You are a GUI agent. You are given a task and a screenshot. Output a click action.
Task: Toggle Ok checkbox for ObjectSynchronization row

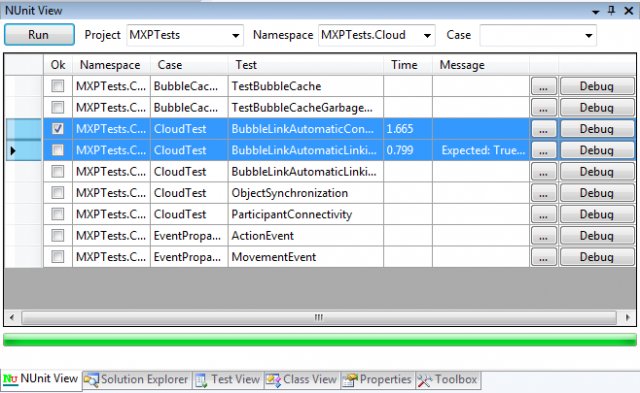(58, 193)
